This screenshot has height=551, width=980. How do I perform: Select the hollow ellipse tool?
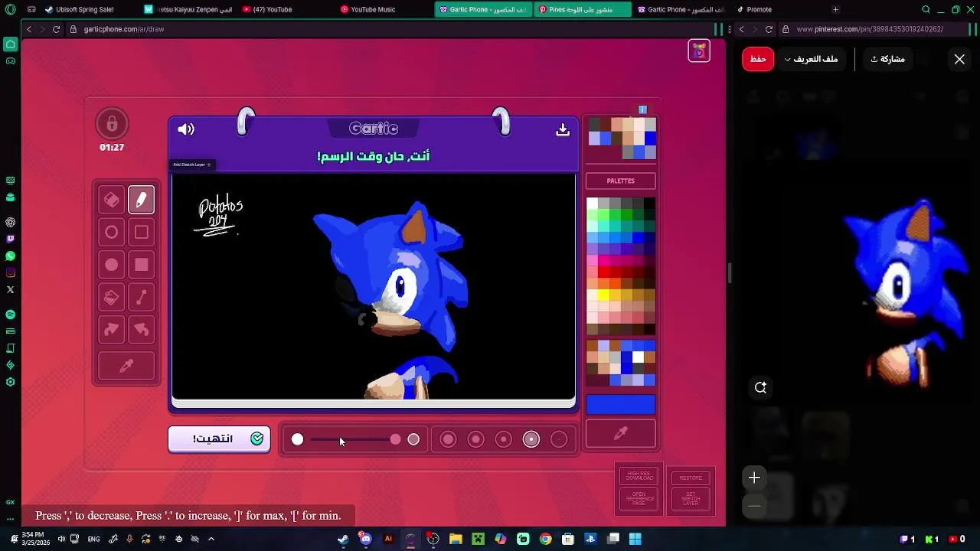[112, 232]
